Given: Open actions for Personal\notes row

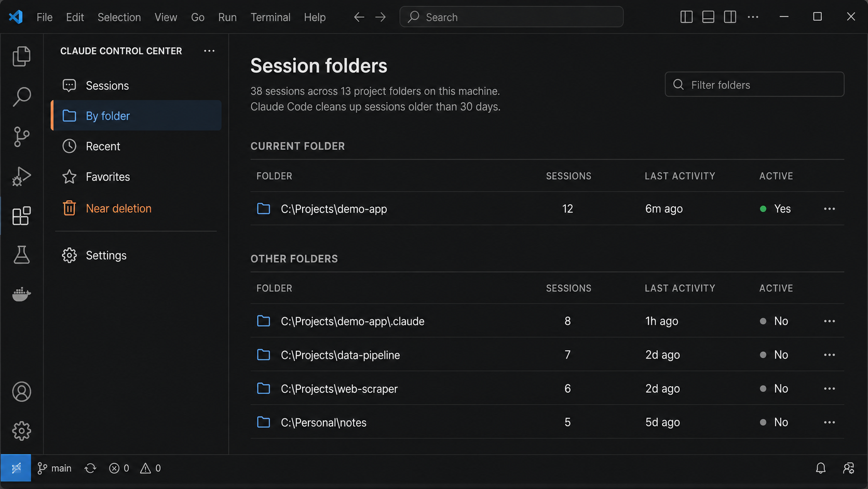Looking at the screenshot, I should tap(829, 422).
